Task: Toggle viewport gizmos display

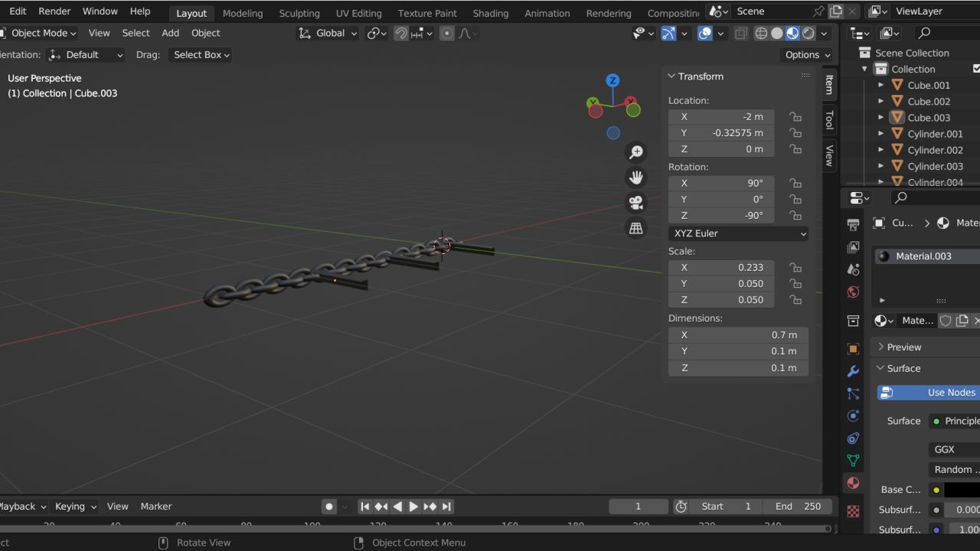Action: 668,33
